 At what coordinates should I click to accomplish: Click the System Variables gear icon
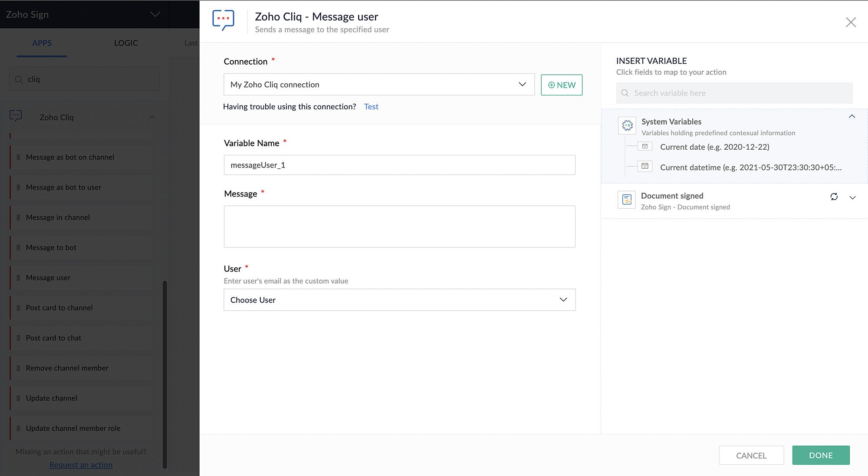[627, 126]
